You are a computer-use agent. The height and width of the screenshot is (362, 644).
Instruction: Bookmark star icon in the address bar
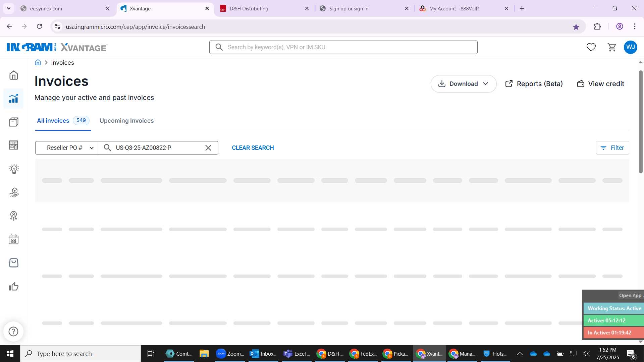tap(576, 27)
